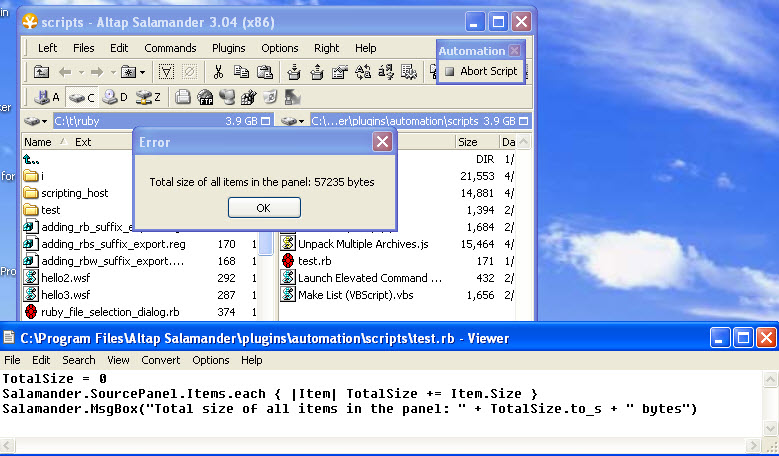This screenshot has height=456, width=779.
Task: Go to parent directory toolbar icon
Action: click(x=41, y=72)
